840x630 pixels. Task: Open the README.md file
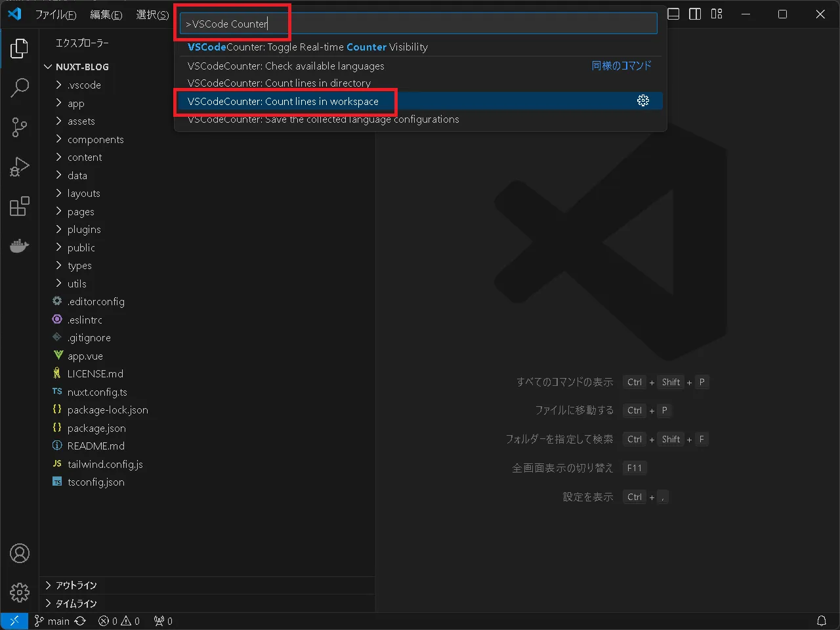[207, 446]
